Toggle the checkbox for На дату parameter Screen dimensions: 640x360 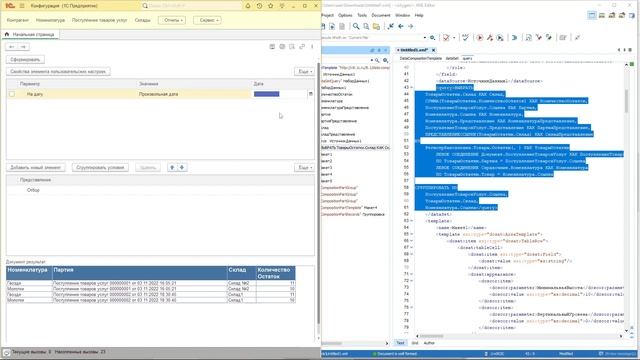point(12,94)
